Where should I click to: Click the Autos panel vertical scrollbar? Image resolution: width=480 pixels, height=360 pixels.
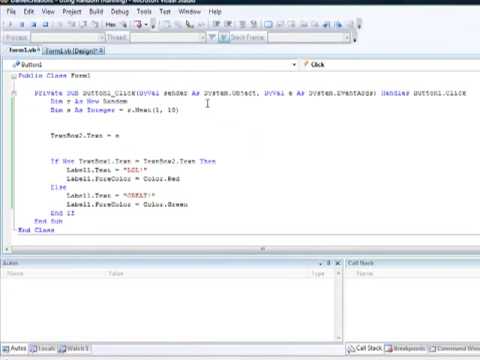(339, 306)
